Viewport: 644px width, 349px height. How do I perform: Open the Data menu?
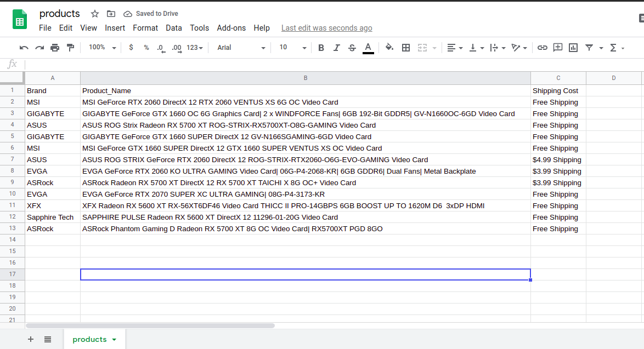[174, 28]
